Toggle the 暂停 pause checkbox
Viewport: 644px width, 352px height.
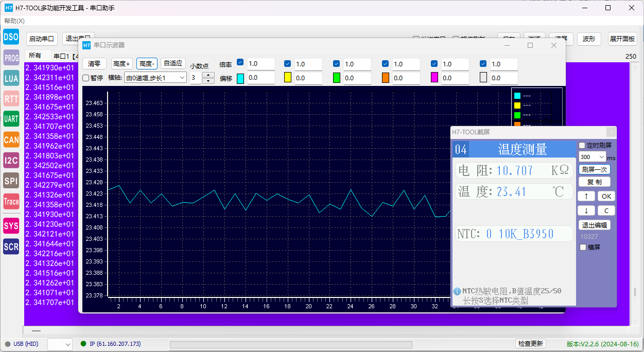click(x=86, y=78)
